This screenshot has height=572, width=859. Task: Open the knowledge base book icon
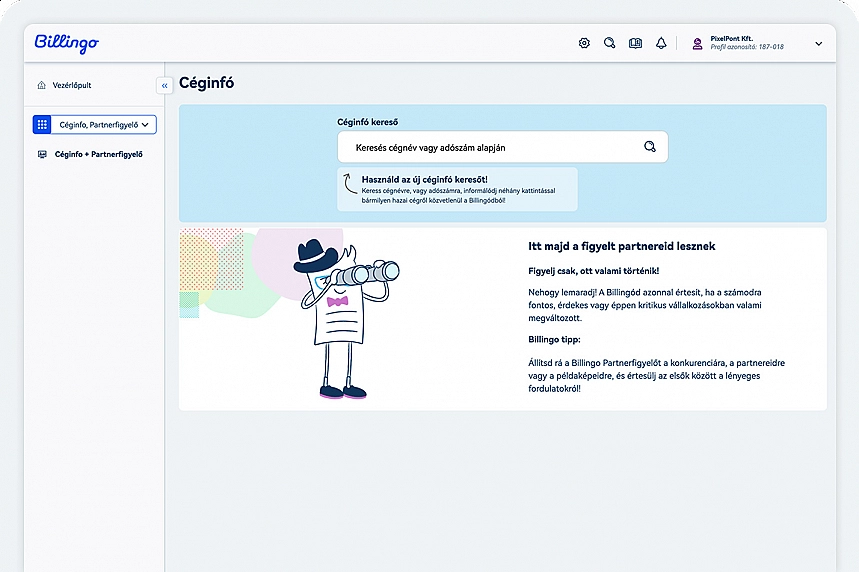pos(635,44)
